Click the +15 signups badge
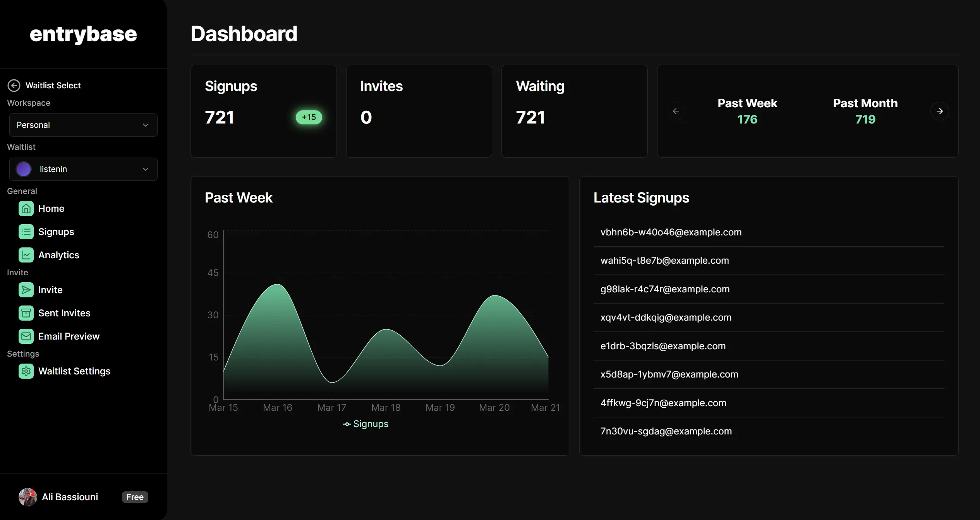The height and width of the screenshot is (520, 980). [x=309, y=117]
